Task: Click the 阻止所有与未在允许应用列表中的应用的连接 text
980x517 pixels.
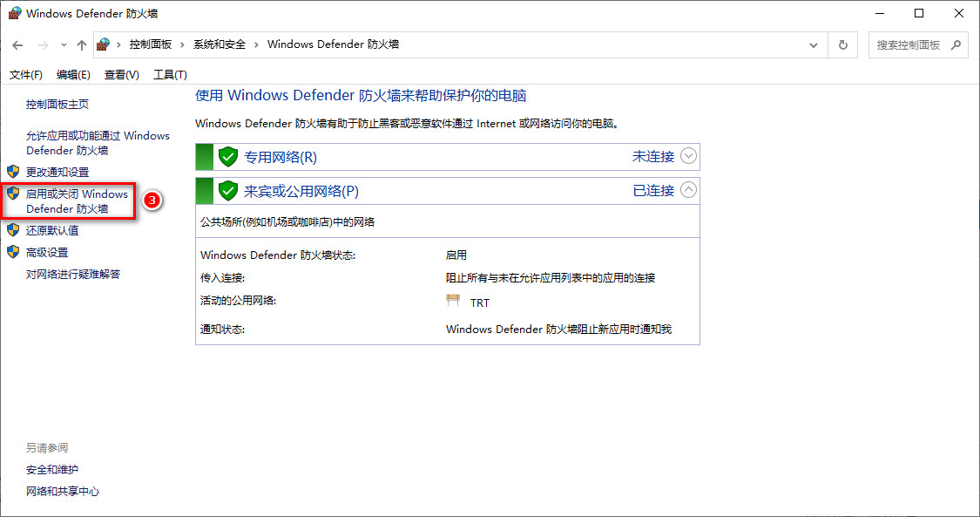Action: pos(551,278)
